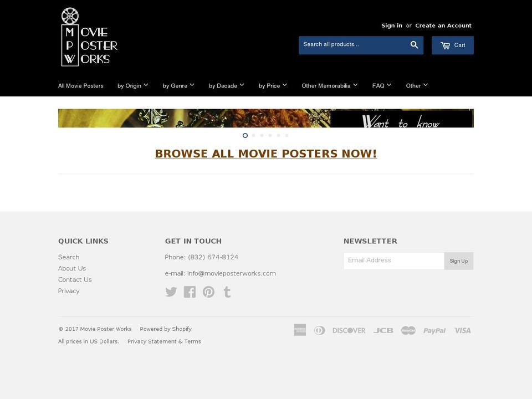Image resolution: width=532 pixels, height=399 pixels.
Task: Click the Movie Poster Works copyright link
Action: point(105,329)
